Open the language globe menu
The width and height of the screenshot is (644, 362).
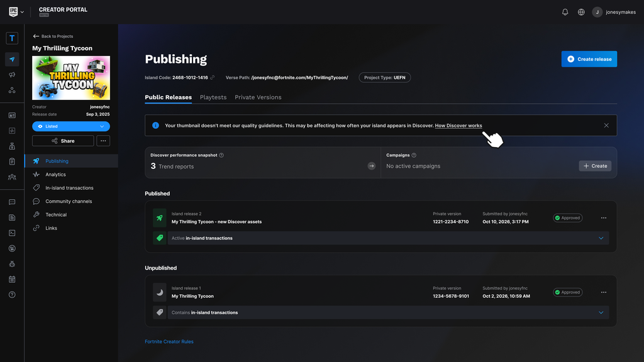click(581, 12)
